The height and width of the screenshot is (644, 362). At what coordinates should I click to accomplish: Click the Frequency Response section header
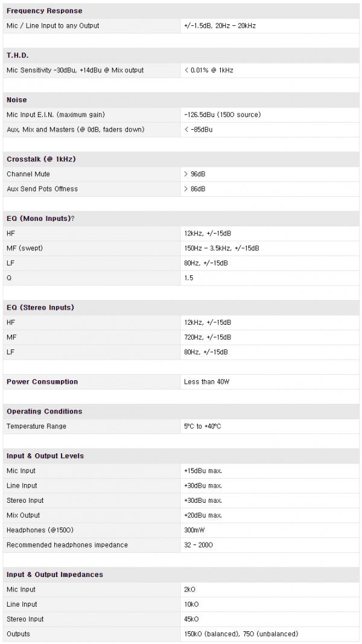pos(44,11)
